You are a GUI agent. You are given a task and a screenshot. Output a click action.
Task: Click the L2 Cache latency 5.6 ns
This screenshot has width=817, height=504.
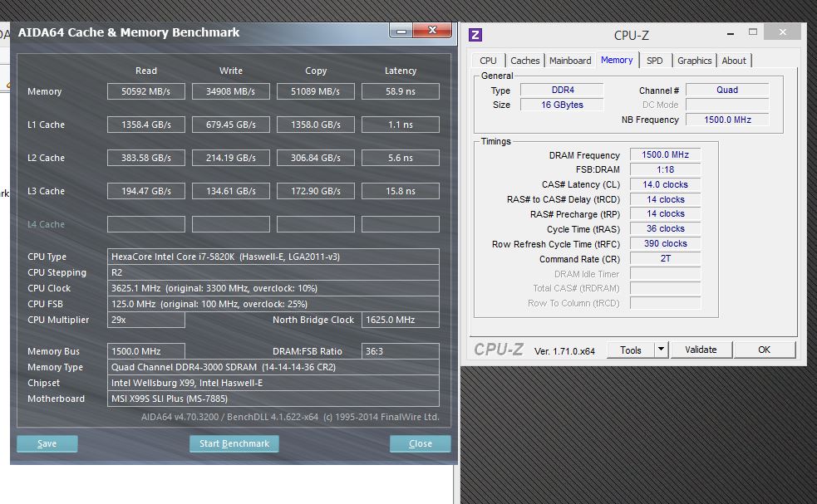pos(400,158)
